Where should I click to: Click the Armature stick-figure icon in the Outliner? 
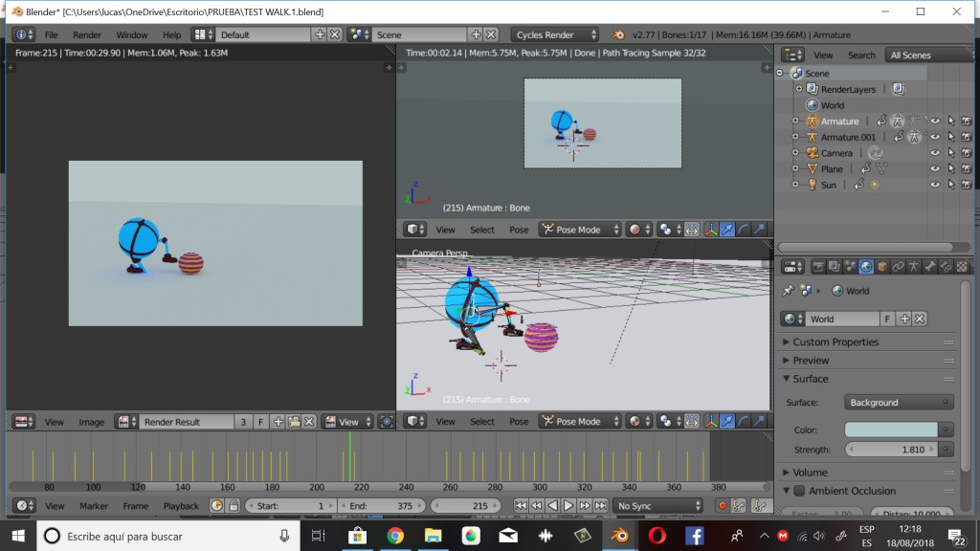813,121
